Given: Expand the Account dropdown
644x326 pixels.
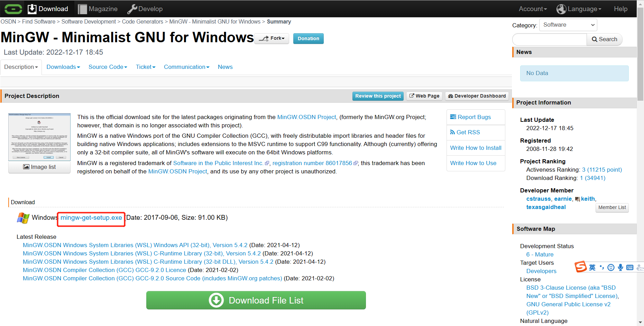Looking at the screenshot, I should [533, 9].
